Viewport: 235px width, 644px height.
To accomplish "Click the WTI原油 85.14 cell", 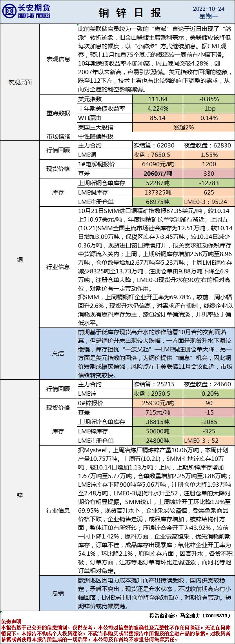I will (158, 118).
